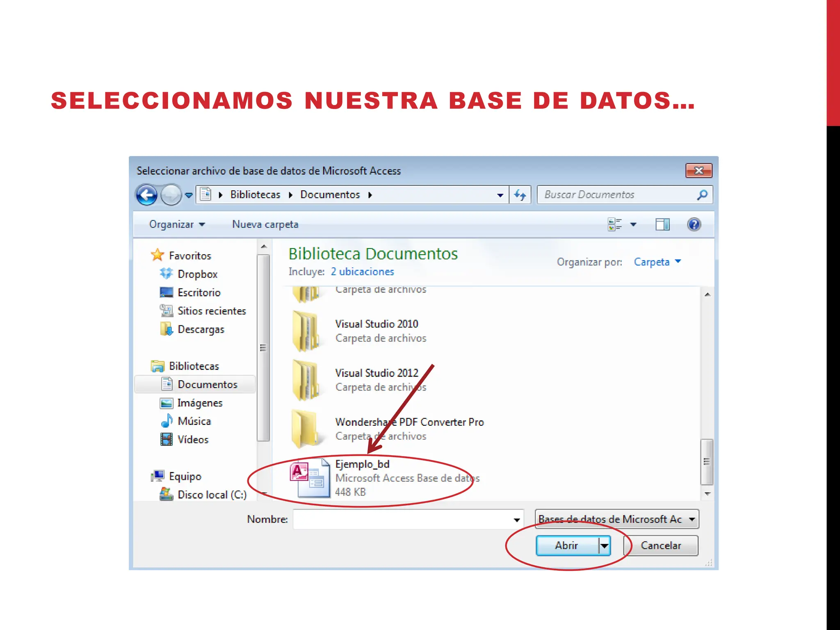Click the Cancelar button

[661, 546]
